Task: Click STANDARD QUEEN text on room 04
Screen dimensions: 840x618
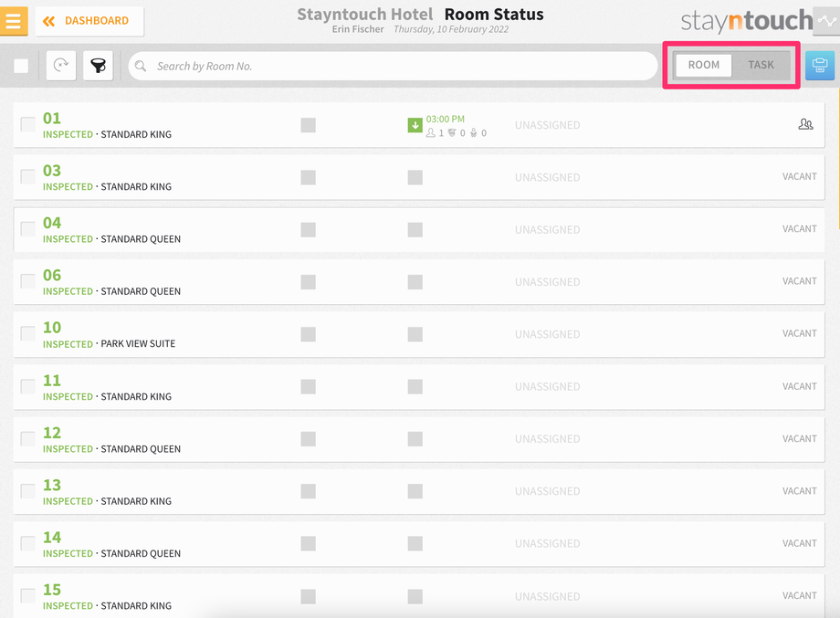Action: pos(141,239)
